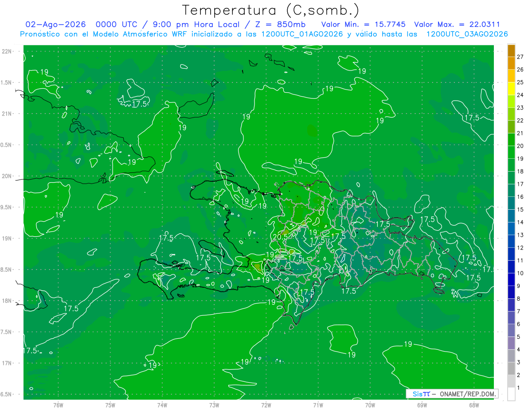The image size is (532, 411).
Task: Click the 72W longitude axis label
Action: tap(266, 404)
